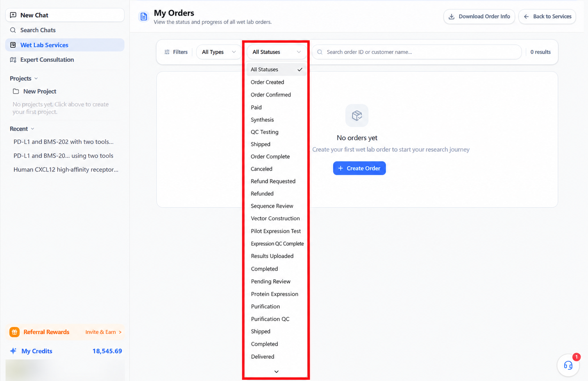The height and width of the screenshot is (381, 588).
Task: Click the '0 results' counter
Action: (541, 52)
